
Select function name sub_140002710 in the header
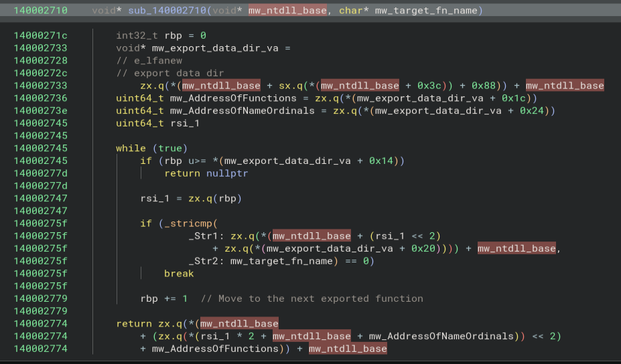point(167,11)
